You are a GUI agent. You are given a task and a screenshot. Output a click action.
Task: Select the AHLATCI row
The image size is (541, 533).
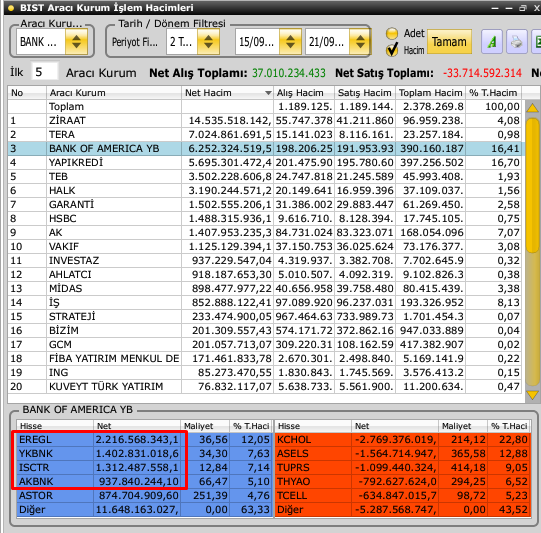tap(266, 275)
